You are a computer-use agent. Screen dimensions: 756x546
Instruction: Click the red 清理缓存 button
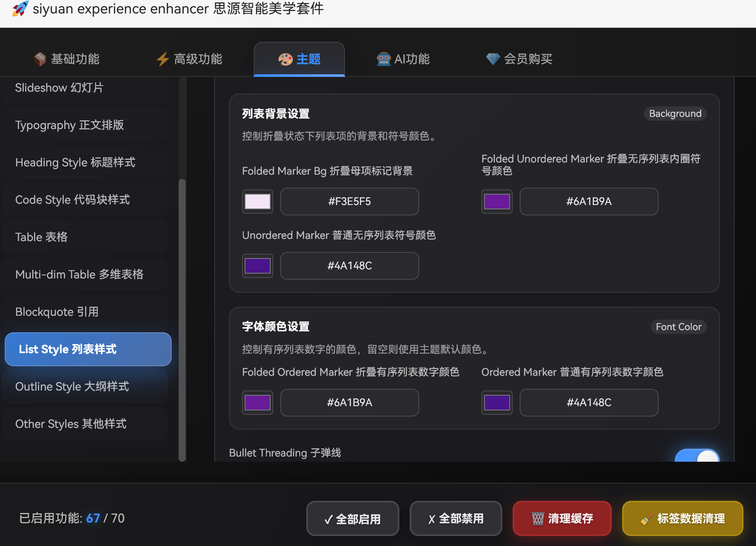click(x=562, y=519)
